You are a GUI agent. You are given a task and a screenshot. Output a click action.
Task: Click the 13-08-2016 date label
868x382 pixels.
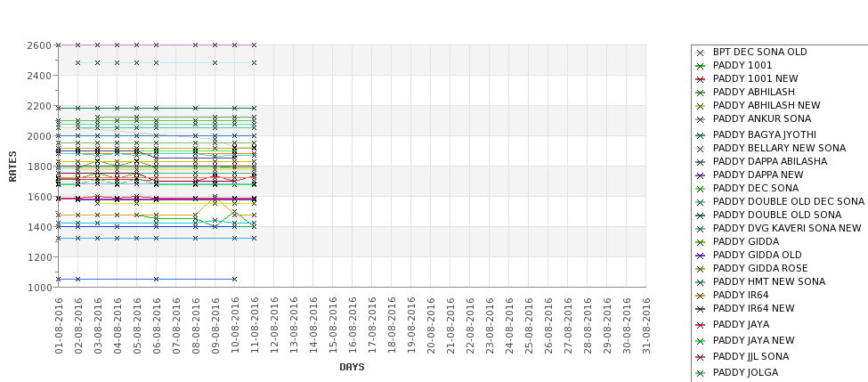294,326
